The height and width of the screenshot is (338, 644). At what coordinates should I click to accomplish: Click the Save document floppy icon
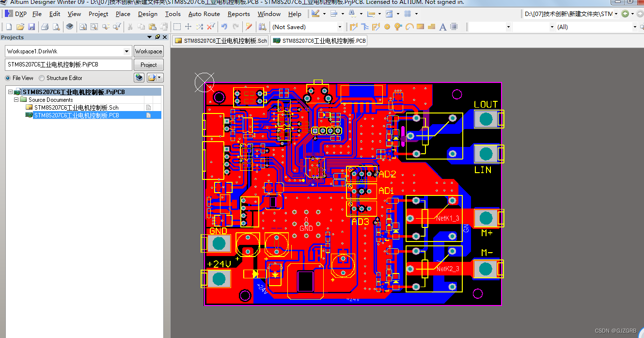click(31, 27)
